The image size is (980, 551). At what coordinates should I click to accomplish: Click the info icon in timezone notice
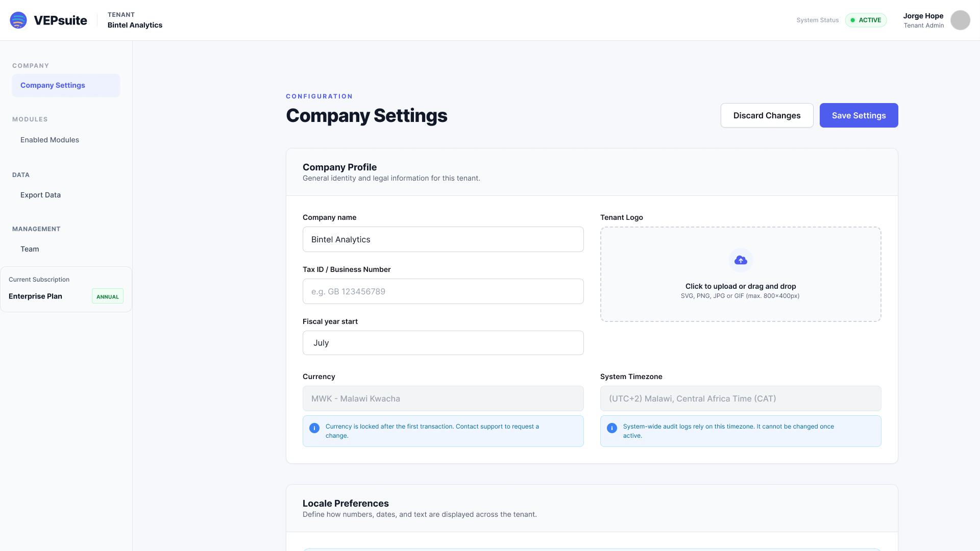point(612,428)
